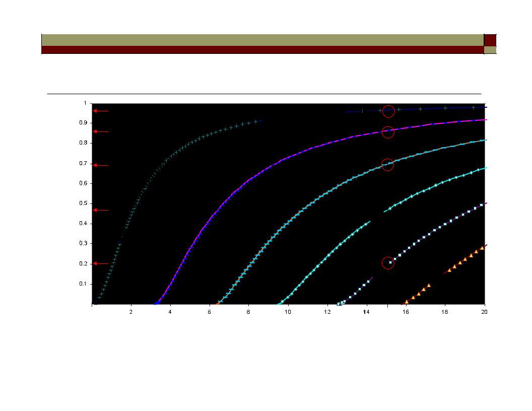This screenshot has width=532, height=411.
Task: Click the y-axis value "0.7"
Action: coord(84,164)
